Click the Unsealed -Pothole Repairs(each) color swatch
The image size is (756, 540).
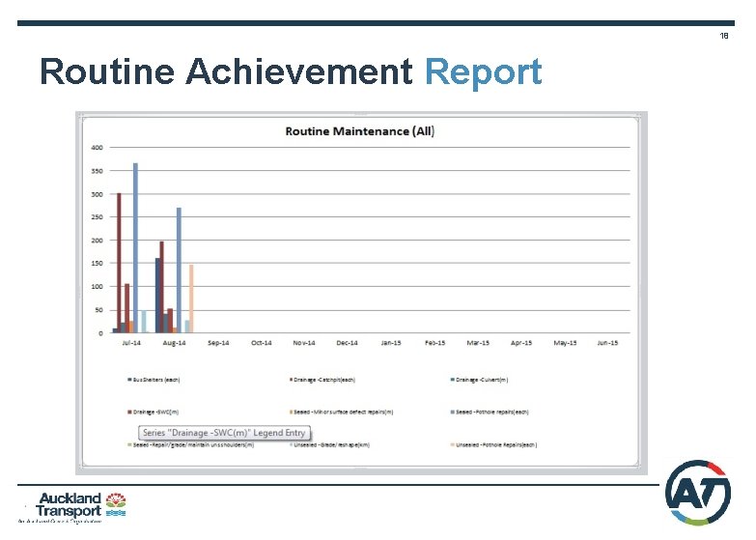(x=453, y=445)
